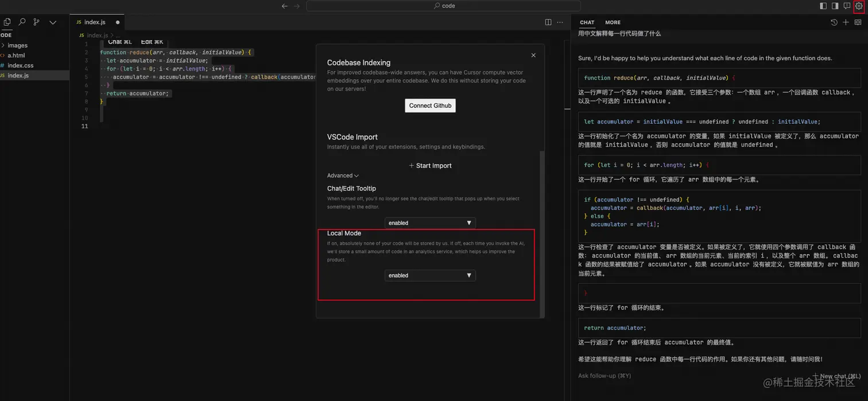The image size is (868, 401).
Task: Start a new chat with the plus icon
Action: click(x=846, y=22)
